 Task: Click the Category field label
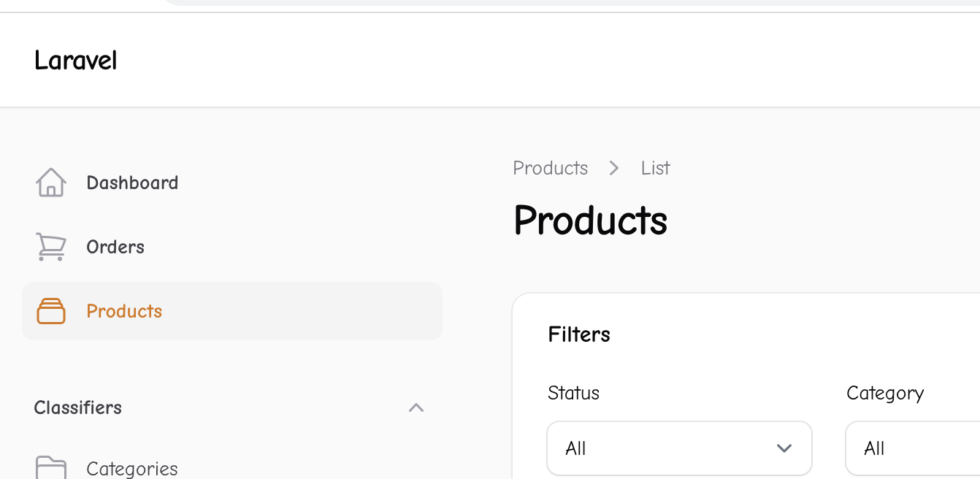pyautogui.click(x=885, y=393)
